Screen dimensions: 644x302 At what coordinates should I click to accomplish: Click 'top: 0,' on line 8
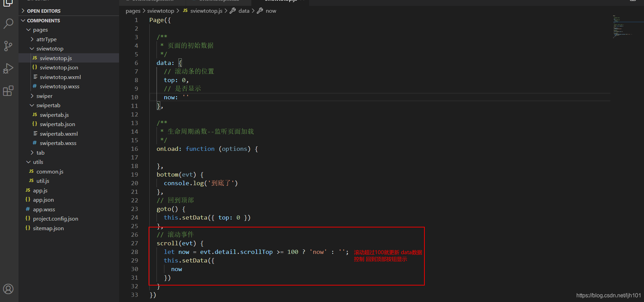(x=176, y=80)
